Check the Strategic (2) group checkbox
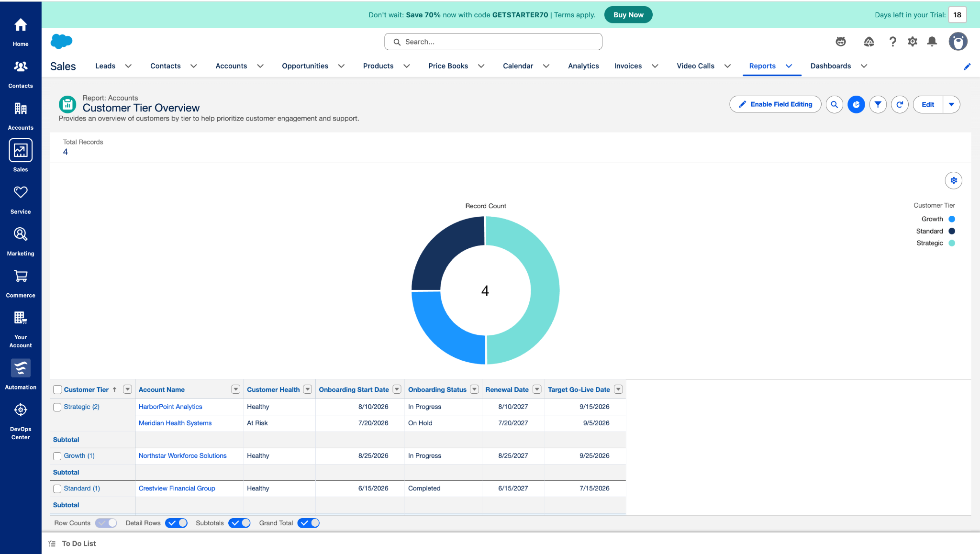This screenshot has height=554, width=980. (57, 407)
